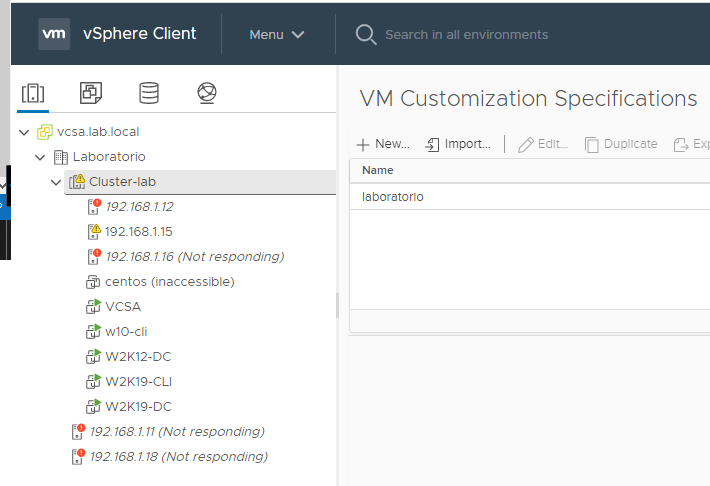Select host 192.168.1.12
Viewport: 710px width, 486px height.
(139, 207)
